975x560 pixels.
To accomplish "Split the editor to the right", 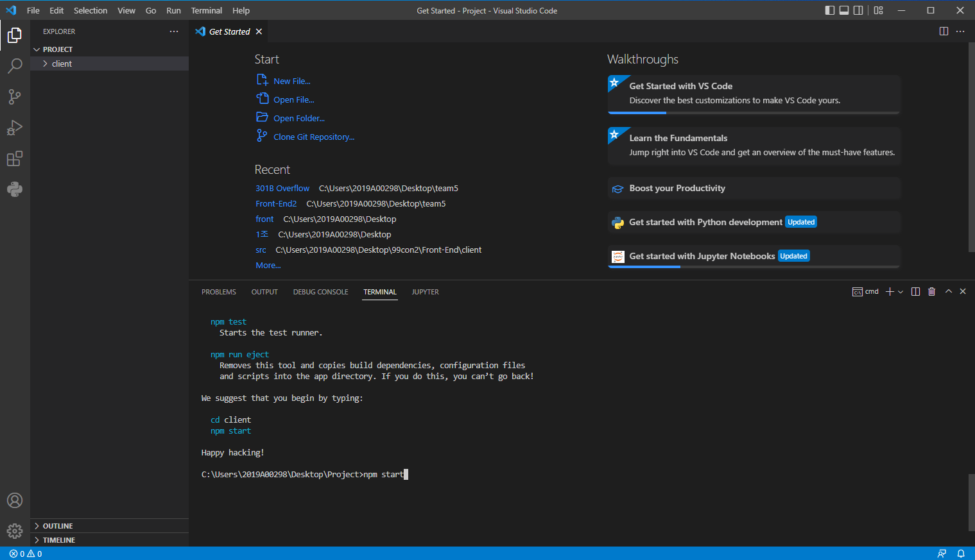I will click(x=944, y=31).
